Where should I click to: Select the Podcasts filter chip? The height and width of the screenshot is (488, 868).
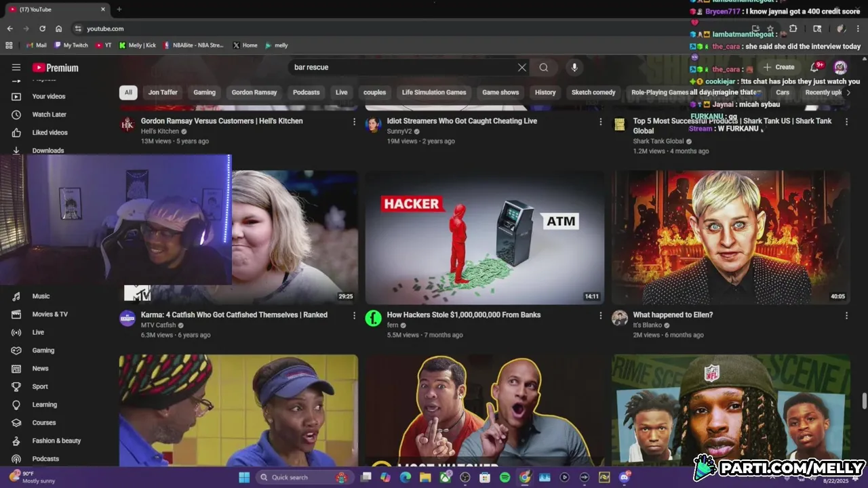tap(306, 92)
